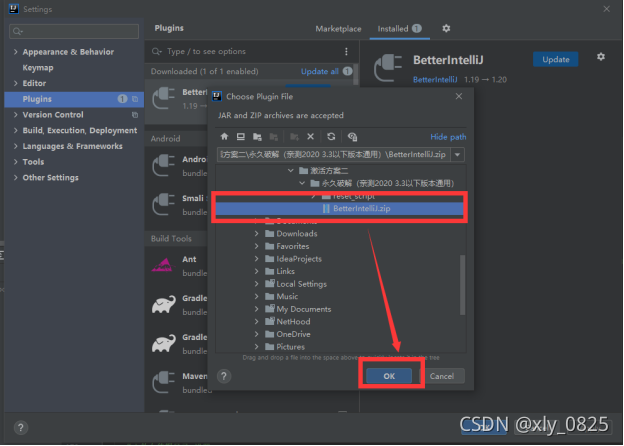Select My Documents folder
The image size is (624, 446).
pos(304,309)
